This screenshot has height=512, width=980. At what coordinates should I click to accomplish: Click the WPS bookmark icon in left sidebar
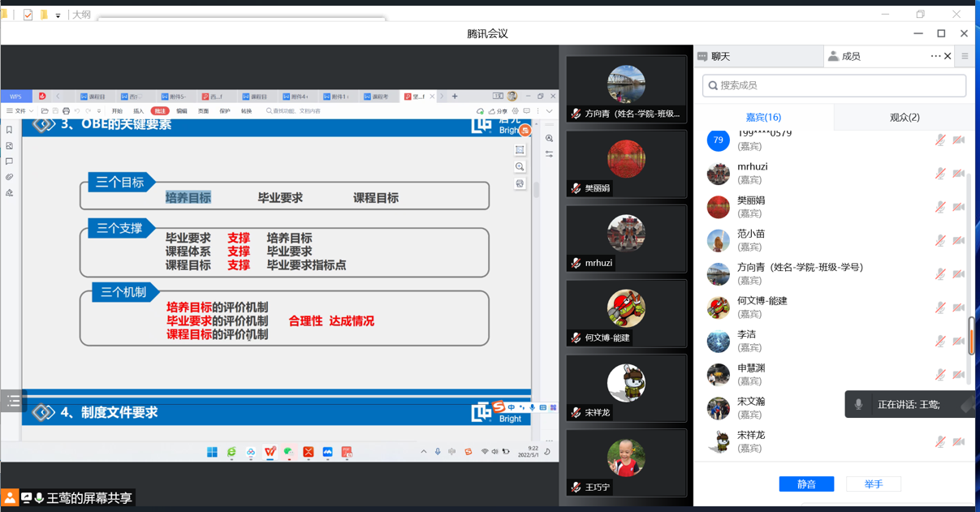[x=10, y=130]
